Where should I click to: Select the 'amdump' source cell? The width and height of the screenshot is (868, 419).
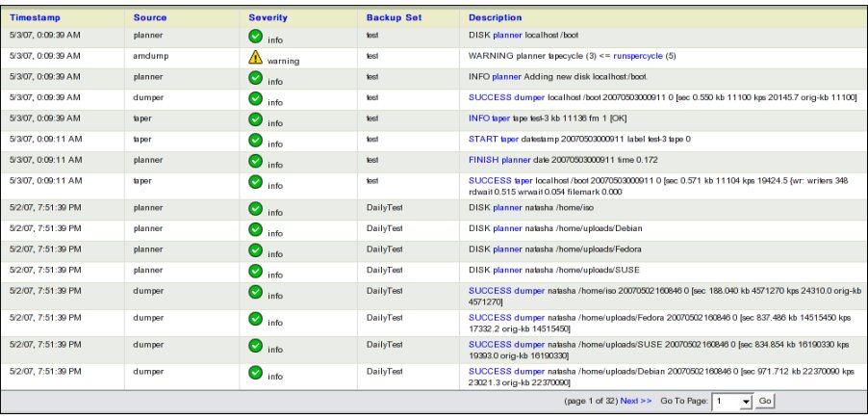[150, 56]
